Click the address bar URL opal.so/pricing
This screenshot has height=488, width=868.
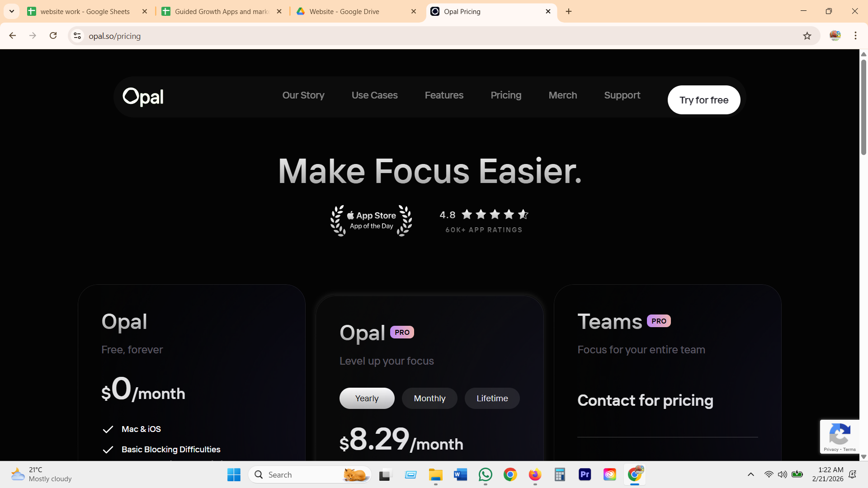click(114, 36)
